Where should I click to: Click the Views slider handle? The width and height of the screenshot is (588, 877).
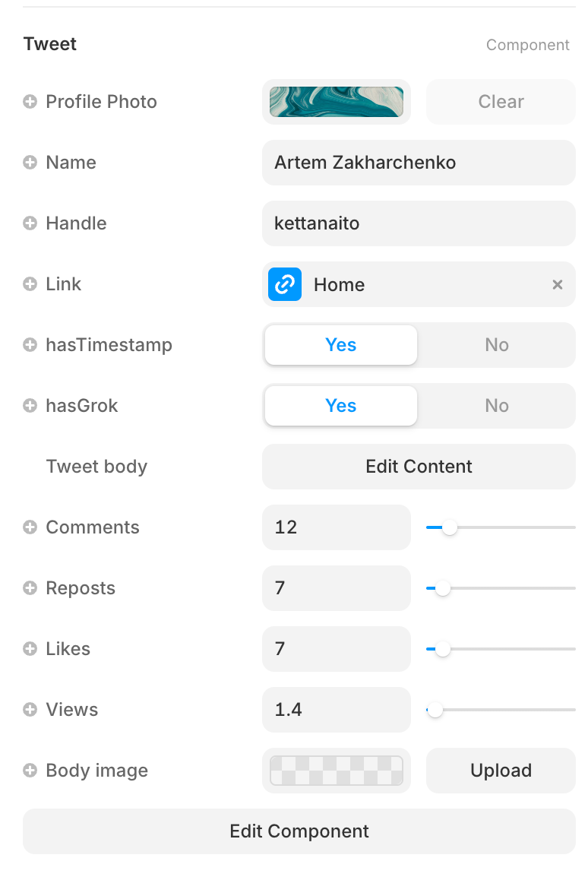tap(435, 709)
